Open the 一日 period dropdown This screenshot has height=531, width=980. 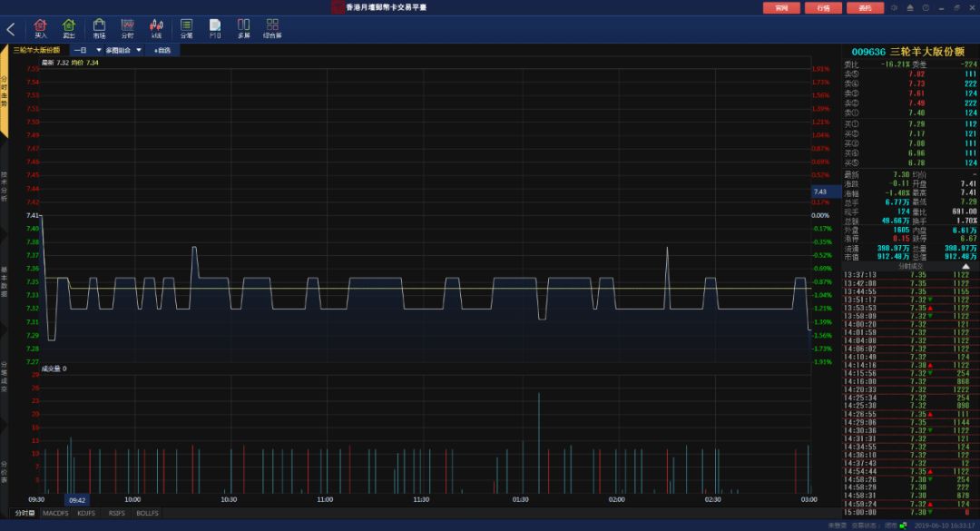coord(87,50)
